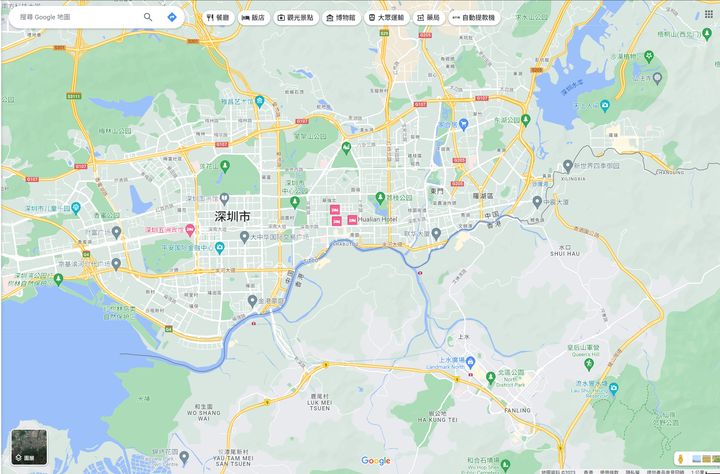The width and height of the screenshot is (720, 474).
Task: Select the 藥局 category chip
Action: coord(428,18)
